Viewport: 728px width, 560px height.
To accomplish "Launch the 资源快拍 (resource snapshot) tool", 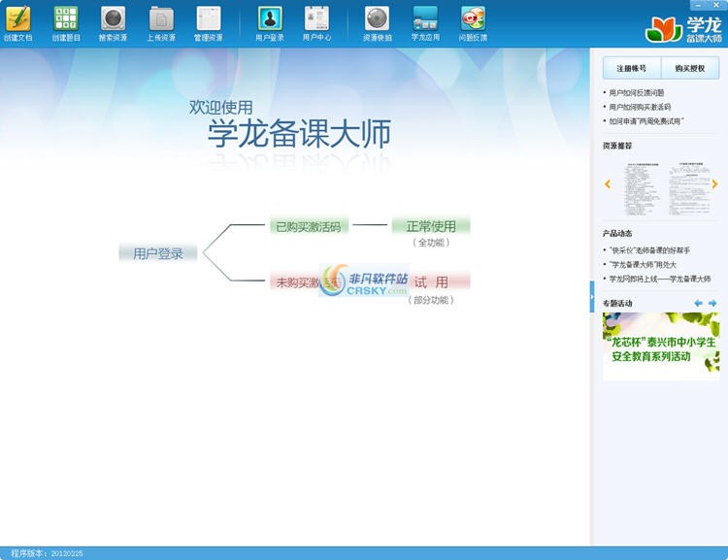I will coord(377,23).
